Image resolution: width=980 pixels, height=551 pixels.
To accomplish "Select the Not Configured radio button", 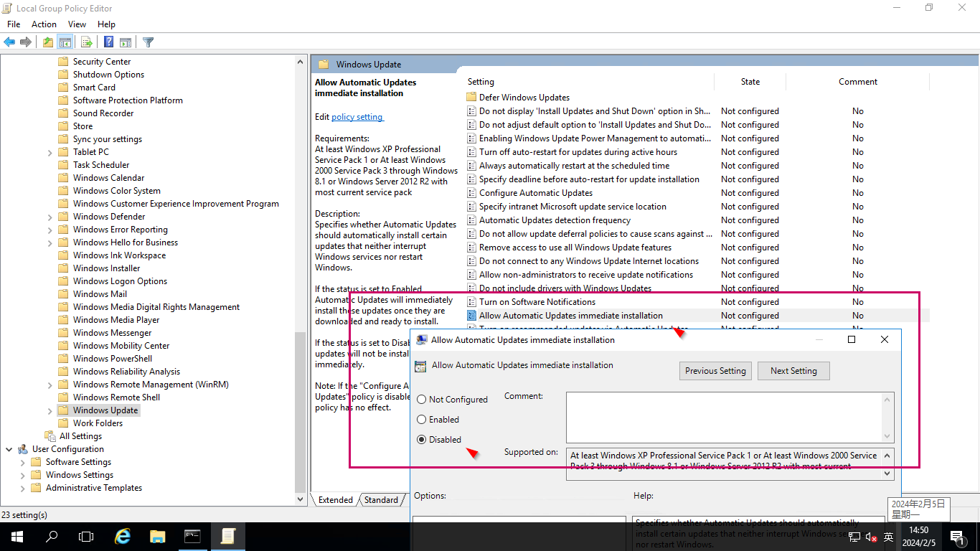I will click(422, 400).
